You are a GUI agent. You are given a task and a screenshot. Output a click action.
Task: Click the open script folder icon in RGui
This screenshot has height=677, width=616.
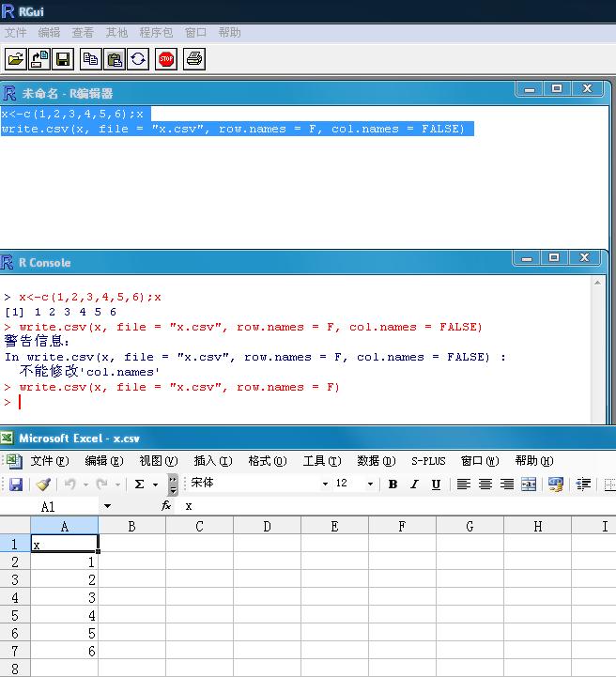(16, 59)
